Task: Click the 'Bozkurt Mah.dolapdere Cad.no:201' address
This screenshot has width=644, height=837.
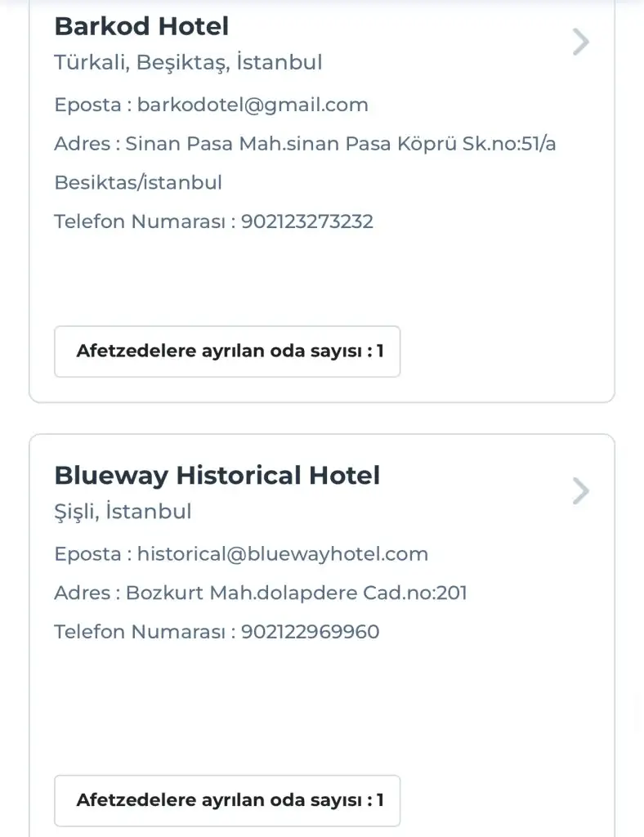Action: [x=296, y=593]
